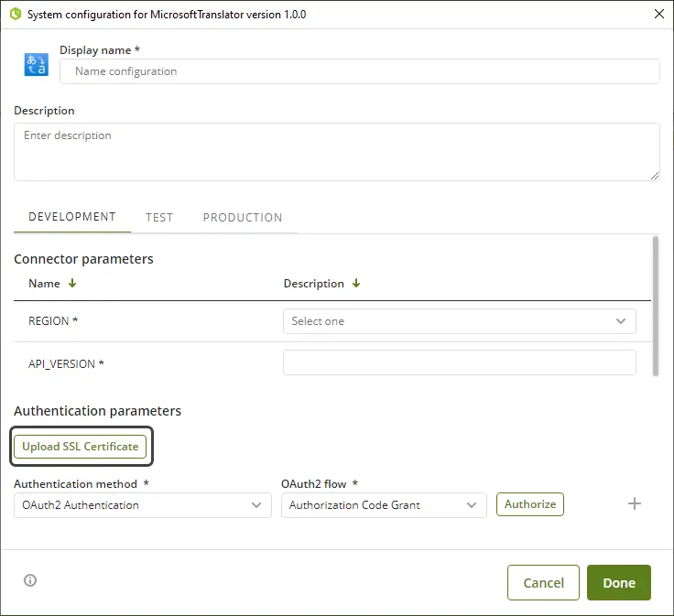The image size is (674, 616).
Task: Switch to the DEVELOPMENT tab
Action: click(72, 217)
